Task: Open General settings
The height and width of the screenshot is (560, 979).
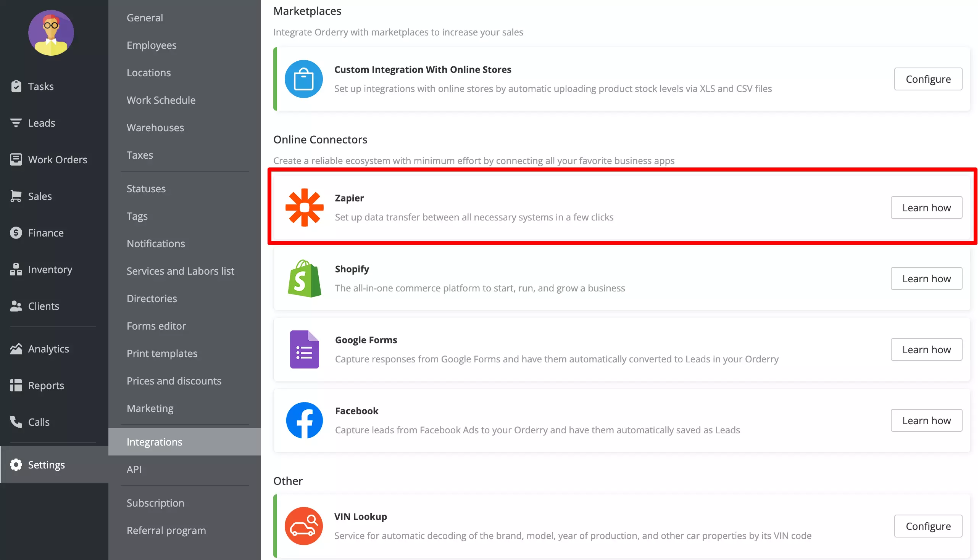Action: point(185,18)
